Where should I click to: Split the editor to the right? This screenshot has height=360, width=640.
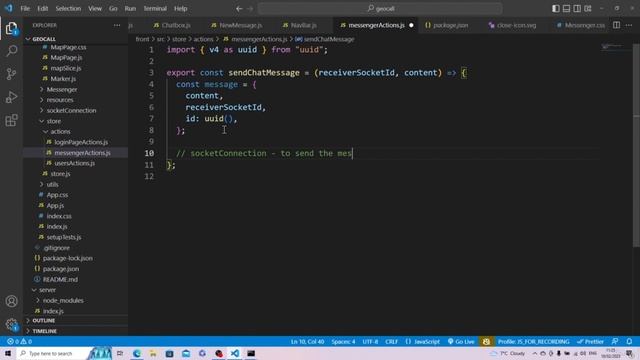point(616,25)
